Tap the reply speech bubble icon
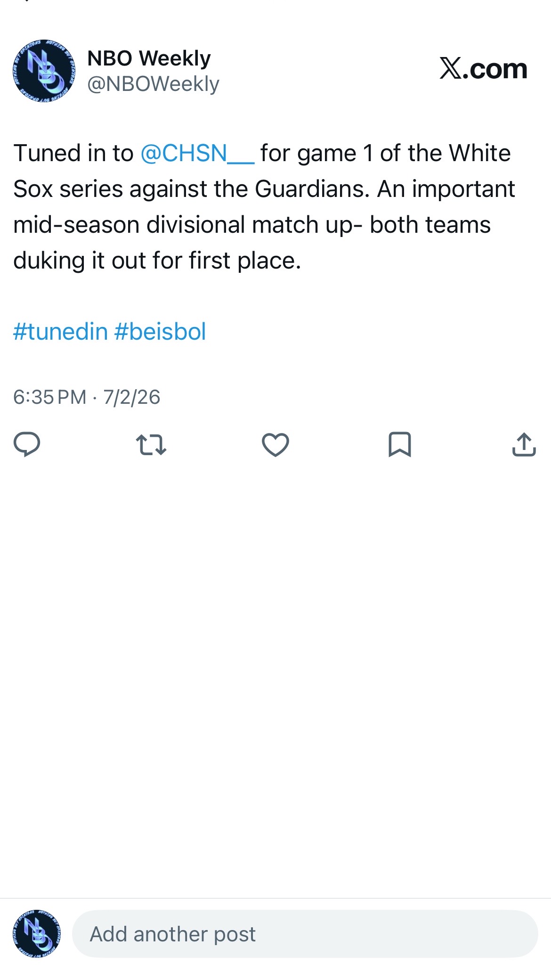 [x=27, y=444]
